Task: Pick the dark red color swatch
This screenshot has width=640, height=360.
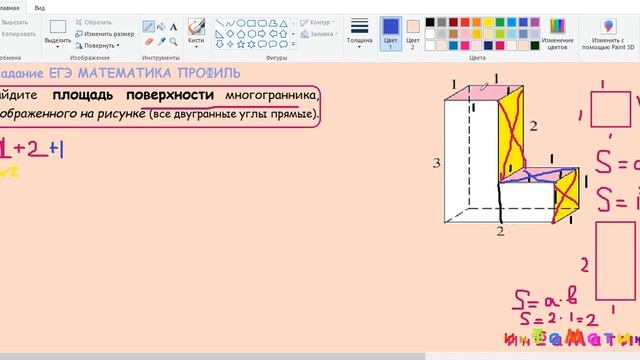Action: [453, 22]
